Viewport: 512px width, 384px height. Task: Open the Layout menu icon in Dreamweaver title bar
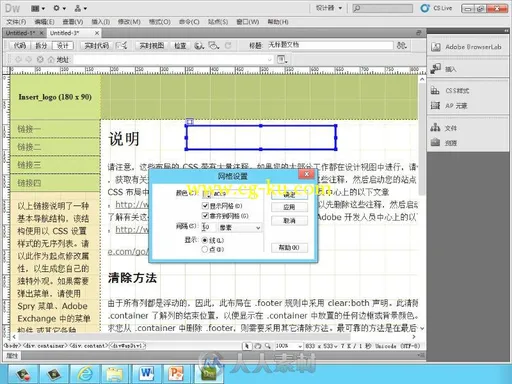pos(37,8)
